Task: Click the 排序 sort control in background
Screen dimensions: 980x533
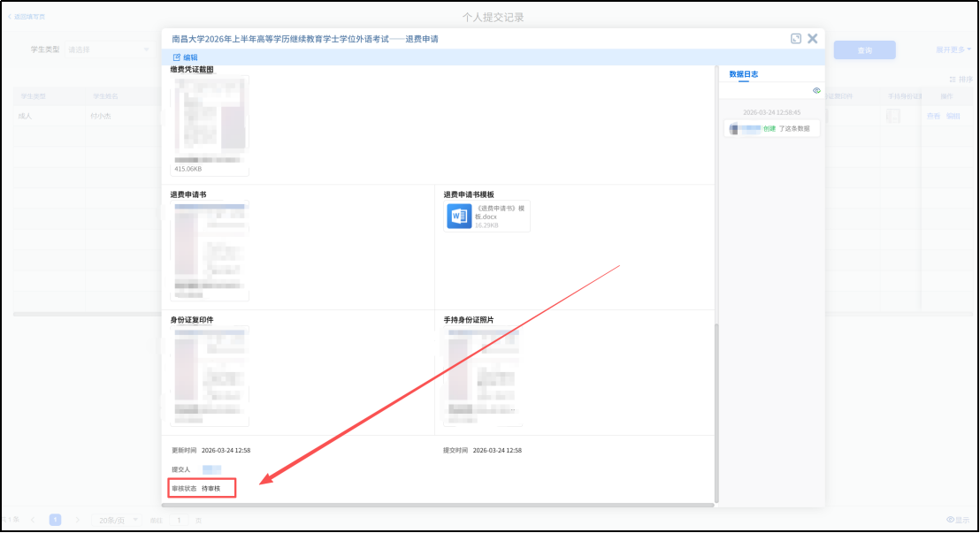Action: [x=961, y=80]
